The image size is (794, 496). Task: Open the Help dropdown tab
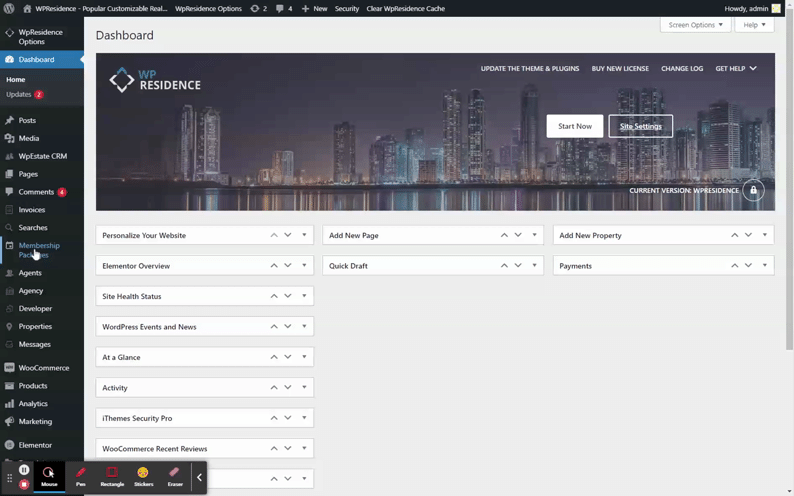tap(755, 25)
